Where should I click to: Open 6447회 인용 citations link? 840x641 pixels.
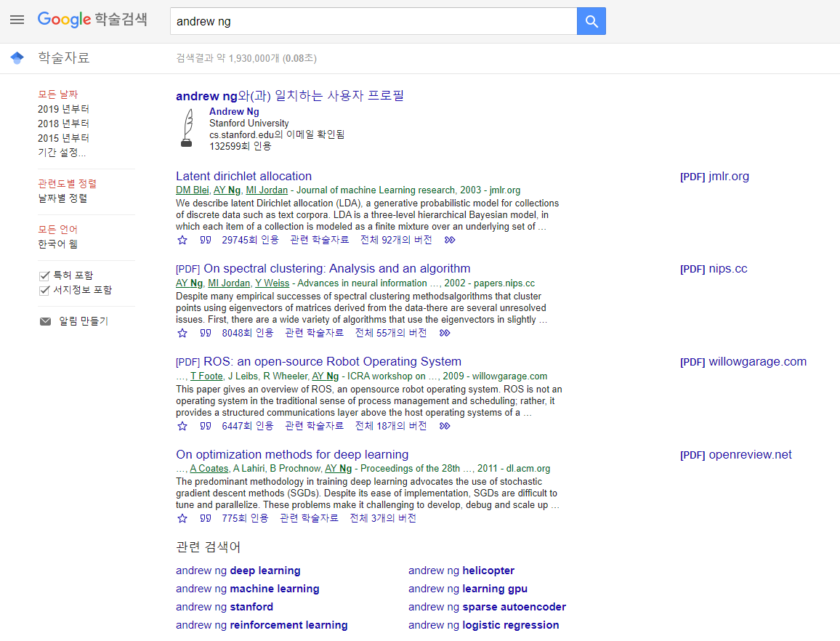click(248, 426)
